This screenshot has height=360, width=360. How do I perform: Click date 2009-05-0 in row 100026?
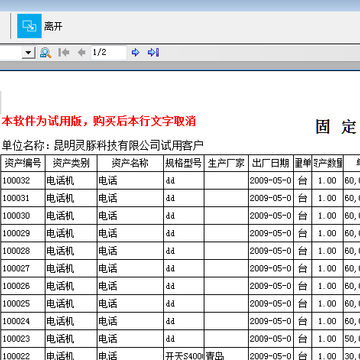(271, 286)
